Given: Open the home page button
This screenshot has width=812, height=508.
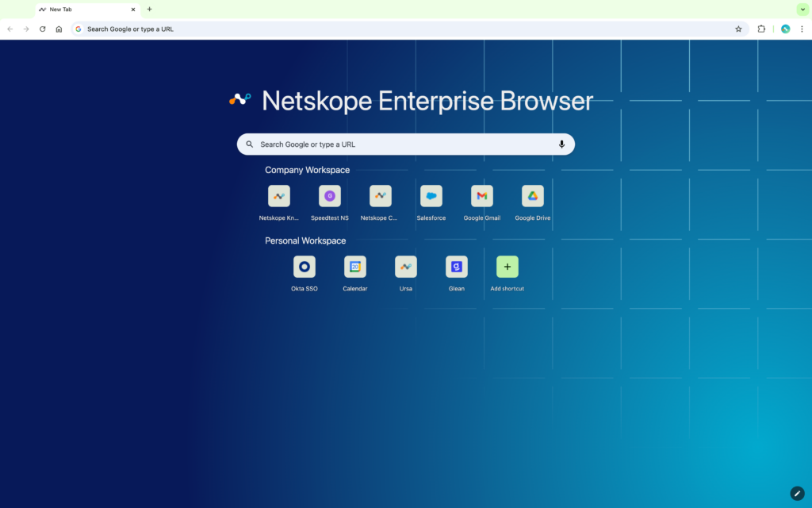Looking at the screenshot, I should click(x=59, y=29).
